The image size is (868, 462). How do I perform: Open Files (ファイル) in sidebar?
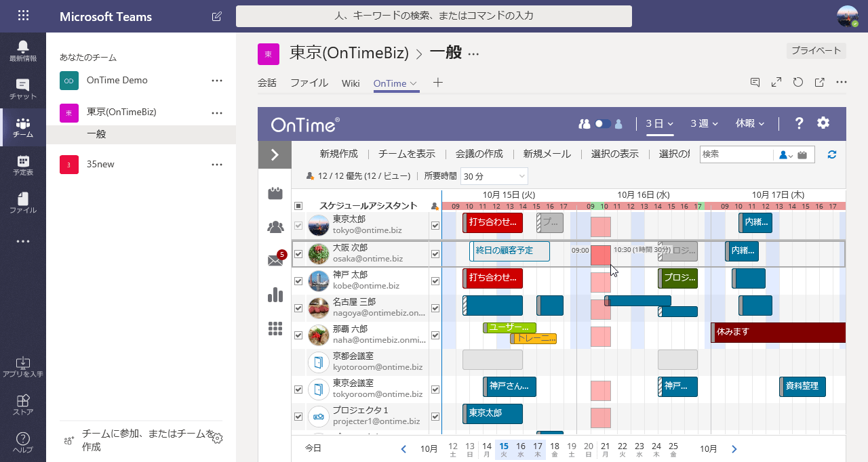(x=23, y=203)
